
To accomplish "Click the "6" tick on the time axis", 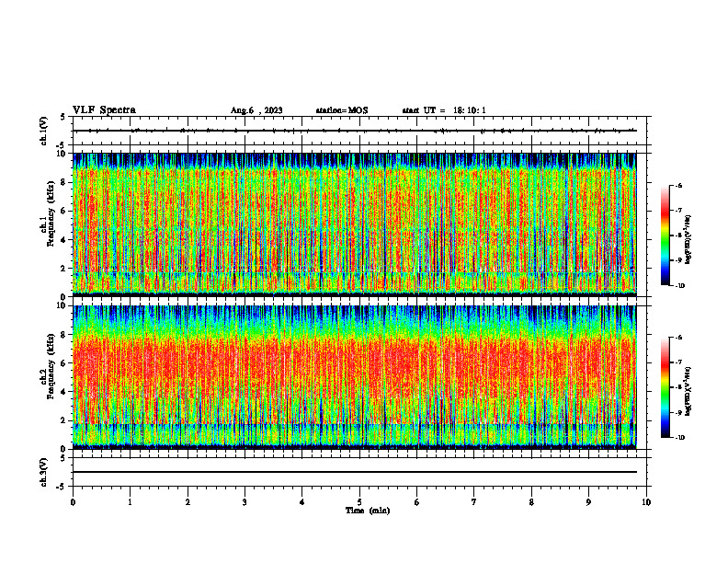I will (x=417, y=502).
